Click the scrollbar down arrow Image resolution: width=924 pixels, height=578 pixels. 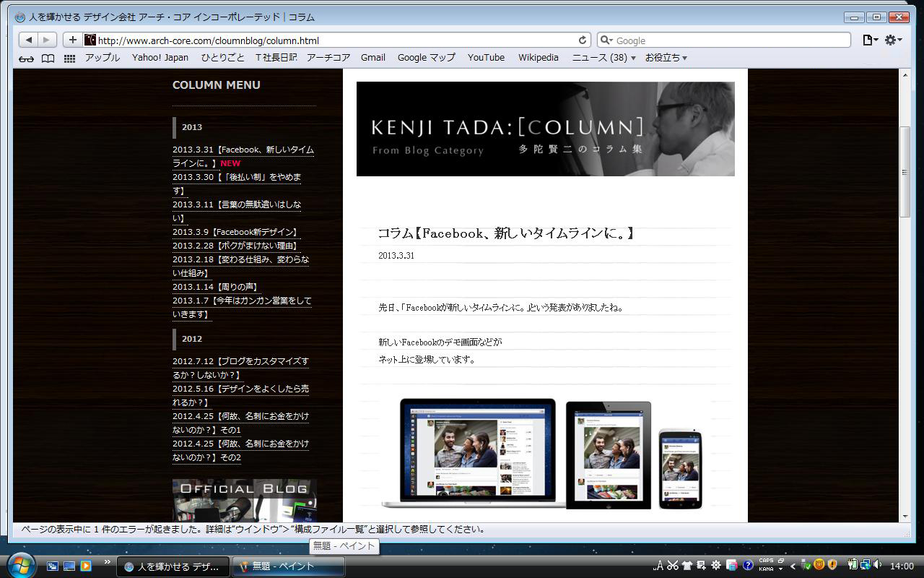pos(905,517)
